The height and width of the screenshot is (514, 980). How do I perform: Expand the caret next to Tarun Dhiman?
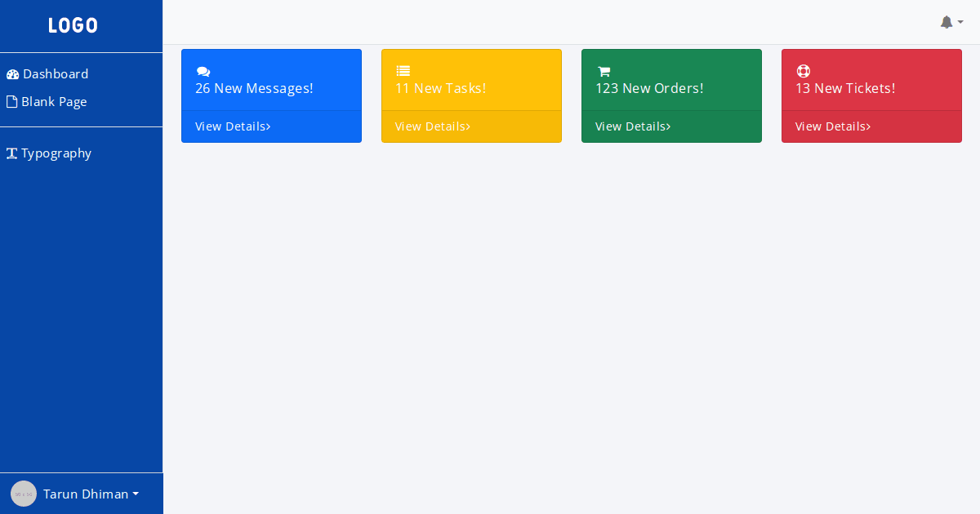coord(136,494)
